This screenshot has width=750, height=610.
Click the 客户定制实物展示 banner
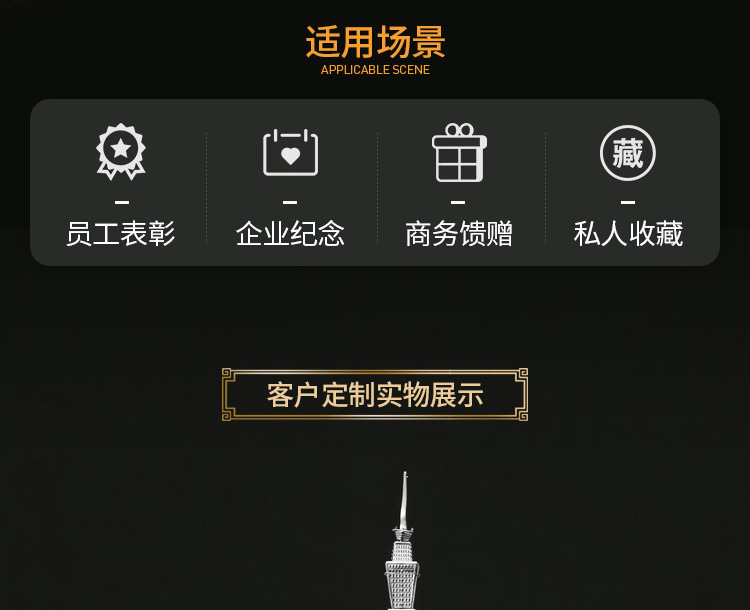[x=375, y=395]
